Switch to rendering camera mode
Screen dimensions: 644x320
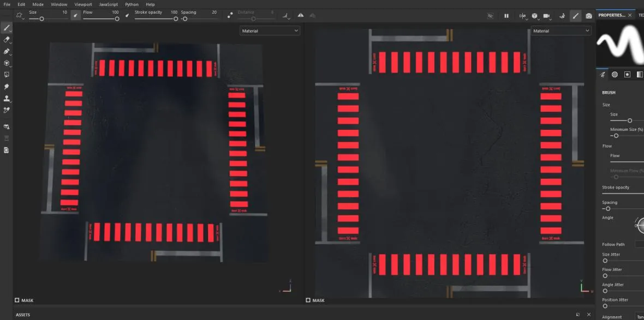coord(589,16)
